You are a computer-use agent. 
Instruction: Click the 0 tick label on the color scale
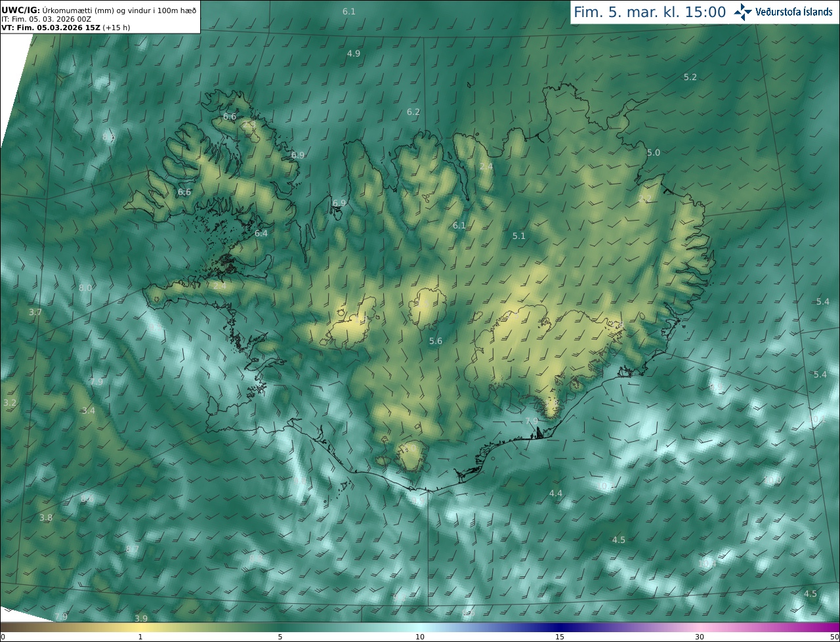click(3, 637)
